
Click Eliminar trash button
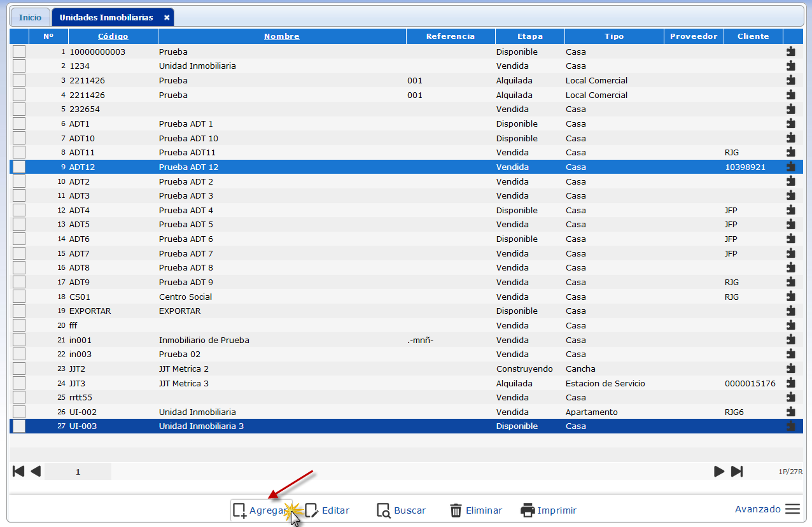click(x=476, y=510)
